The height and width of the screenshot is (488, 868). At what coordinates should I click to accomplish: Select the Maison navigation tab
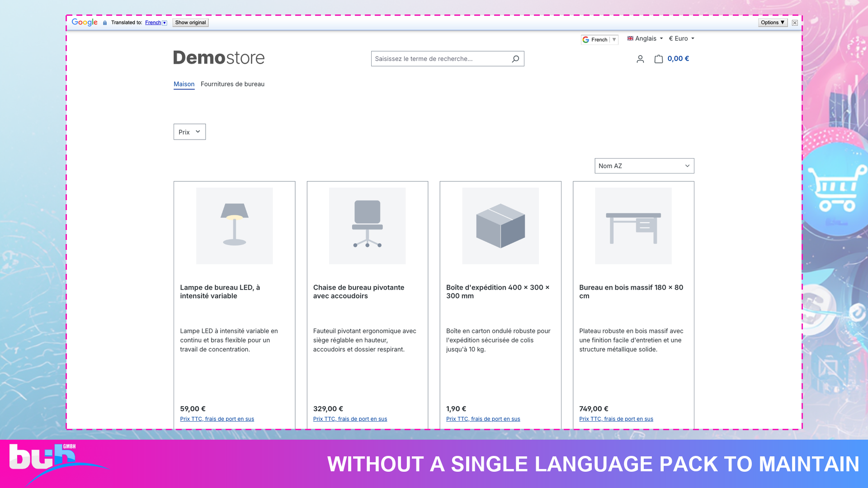(x=184, y=84)
